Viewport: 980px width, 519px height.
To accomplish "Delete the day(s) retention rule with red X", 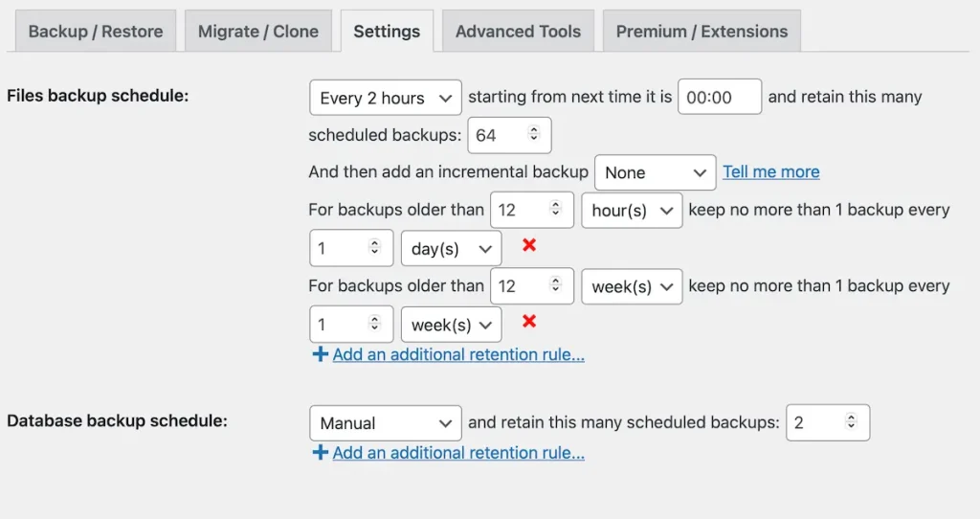I will 529,246.
